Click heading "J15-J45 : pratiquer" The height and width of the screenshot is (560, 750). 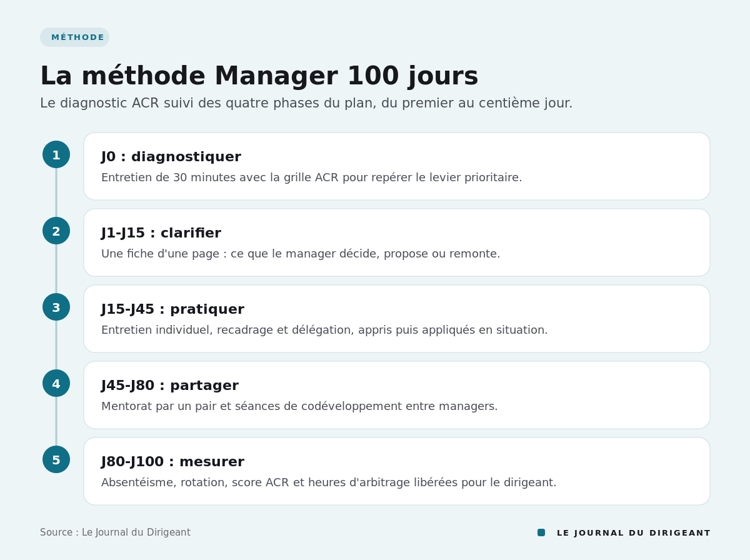click(172, 309)
